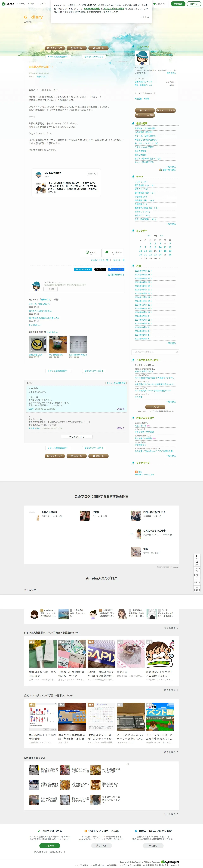Open monthly archive 2024年12月 ( 12 )
The width and height of the screenshot is (203, 868).
point(143,297)
